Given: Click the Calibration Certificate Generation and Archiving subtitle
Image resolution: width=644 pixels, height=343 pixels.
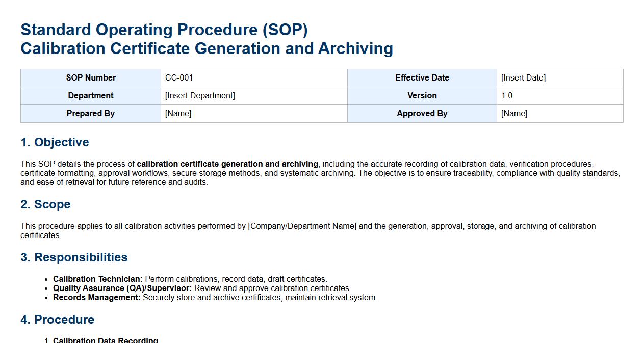Looking at the screenshot, I should pyautogui.click(x=207, y=49).
